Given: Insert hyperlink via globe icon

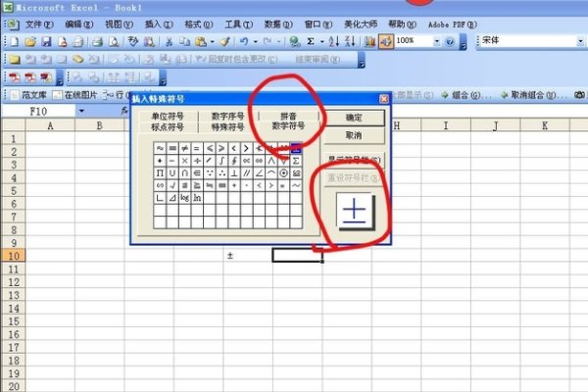Looking at the screenshot, I should (295, 41).
